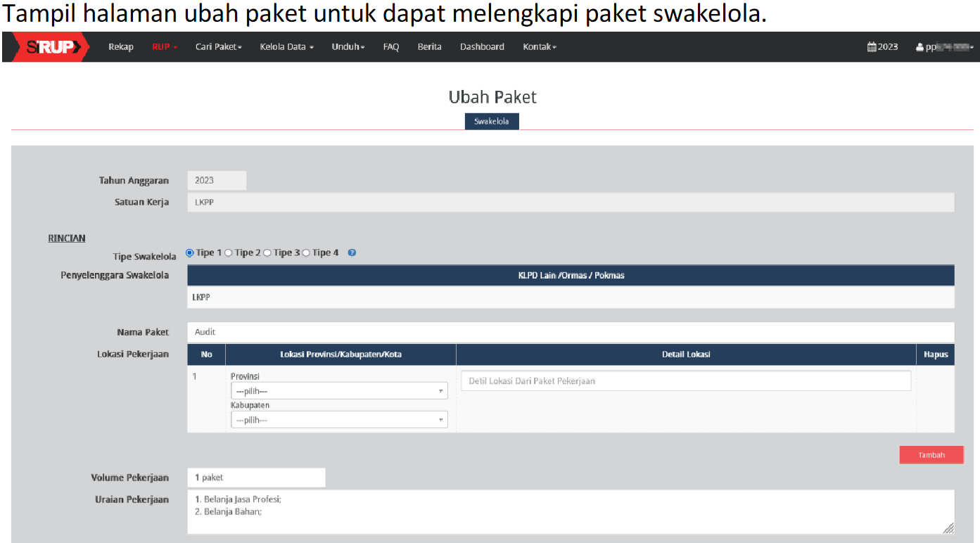Viewport: 980px width, 543px height.
Task: Open the Kelola Data menu
Action: [286, 47]
